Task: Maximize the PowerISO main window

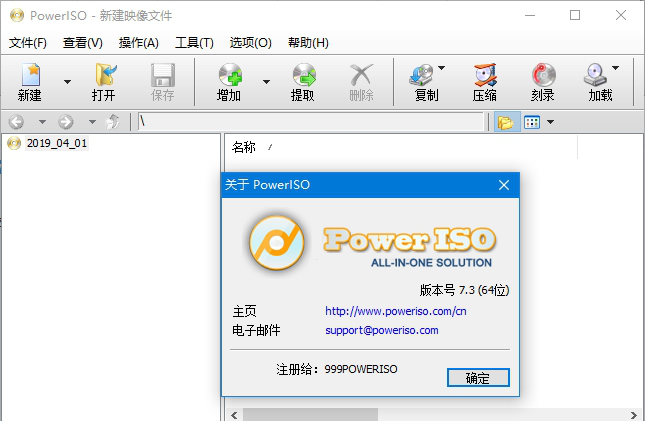Action: point(575,15)
